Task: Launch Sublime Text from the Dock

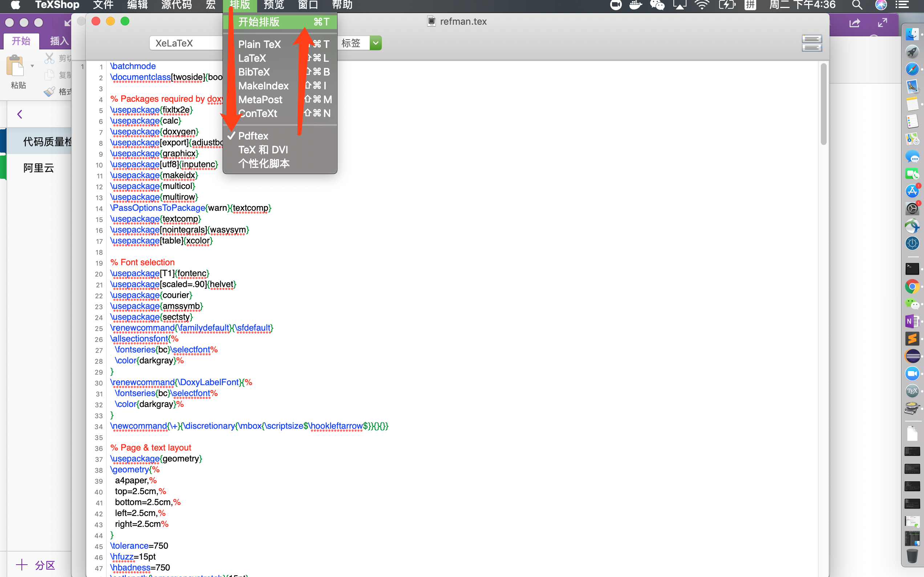Action: pos(912,339)
